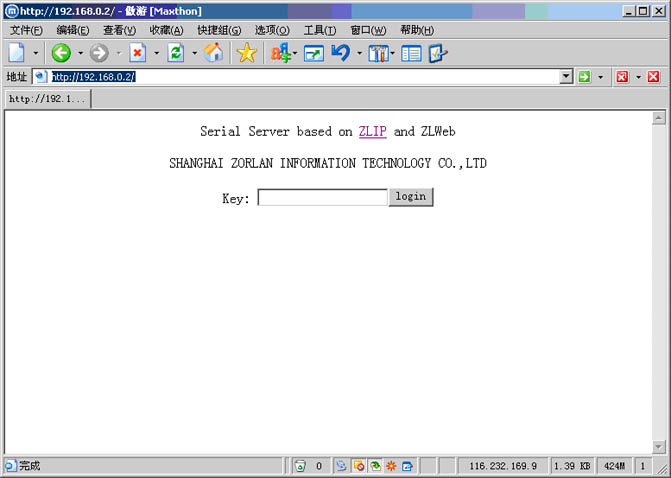Viewport: 671px width, 478px height.
Task: Click the red close-tab X at the far right of the address bar
Action: click(654, 76)
